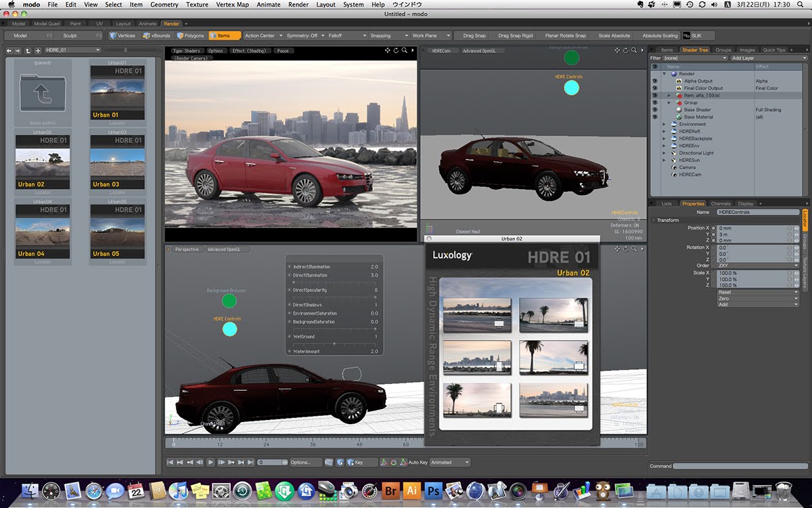The image size is (812, 508).
Task: Adjust the BackgroundSaturation slider
Action: click(334, 329)
